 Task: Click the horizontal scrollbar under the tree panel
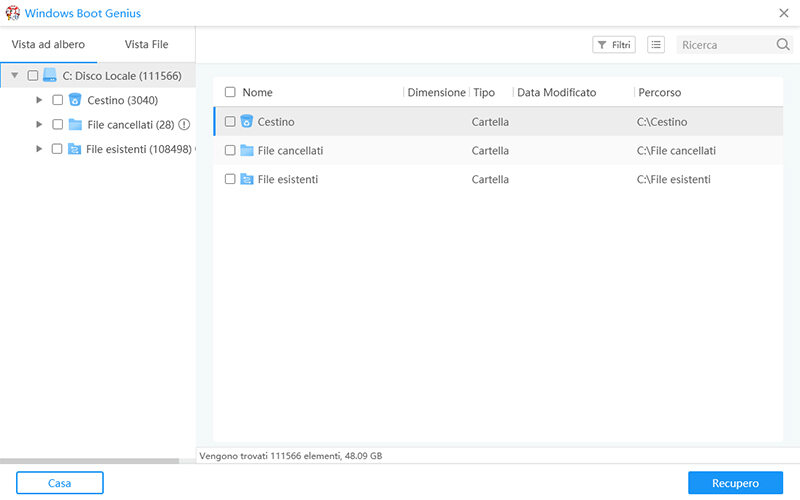90,461
